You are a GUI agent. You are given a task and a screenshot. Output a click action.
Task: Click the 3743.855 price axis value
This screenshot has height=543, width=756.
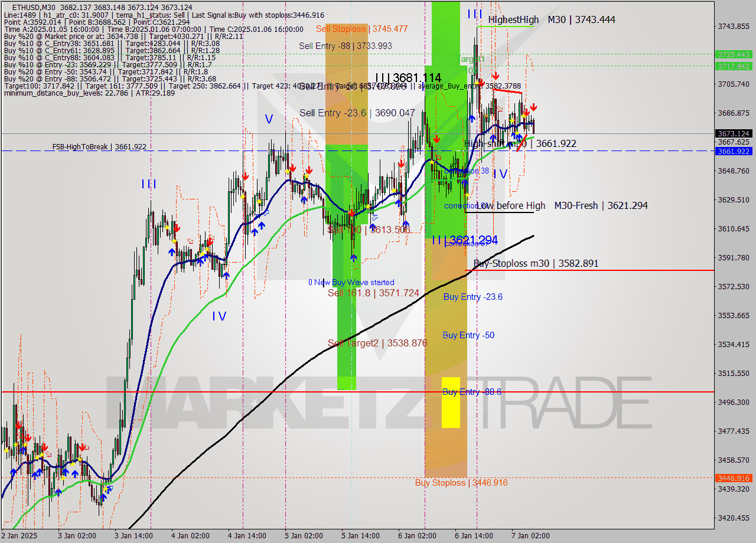point(734,26)
